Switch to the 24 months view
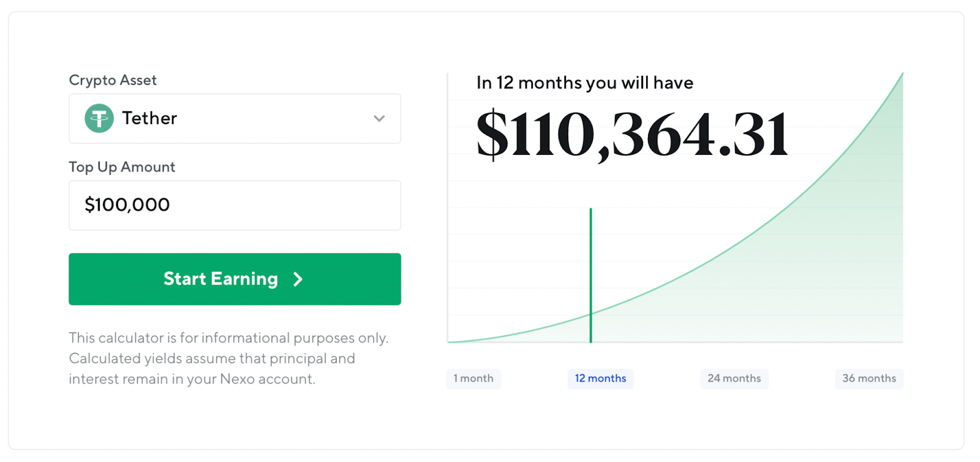980x462 pixels. [x=733, y=378]
